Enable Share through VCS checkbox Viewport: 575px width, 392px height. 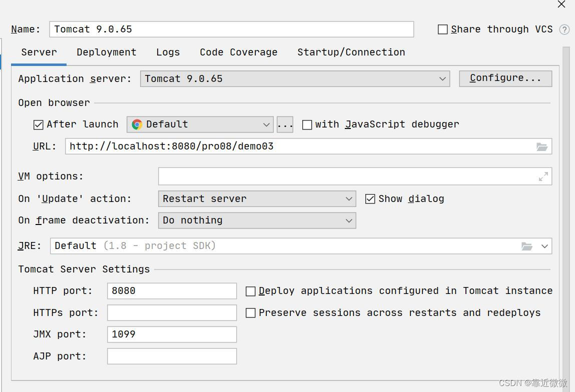(x=442, y=29)
